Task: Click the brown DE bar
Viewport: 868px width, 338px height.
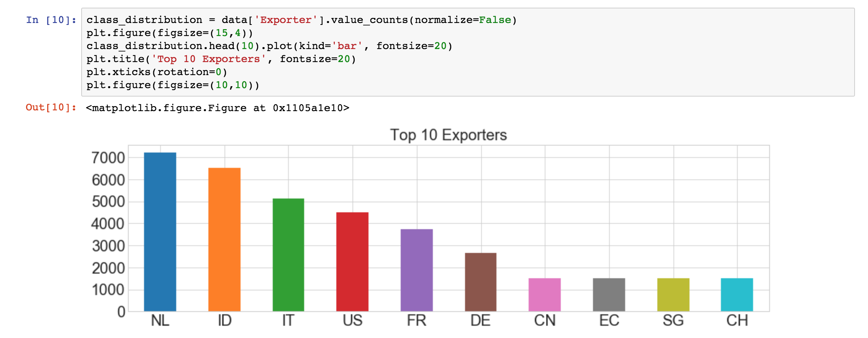Action: [x=481, y=282]
